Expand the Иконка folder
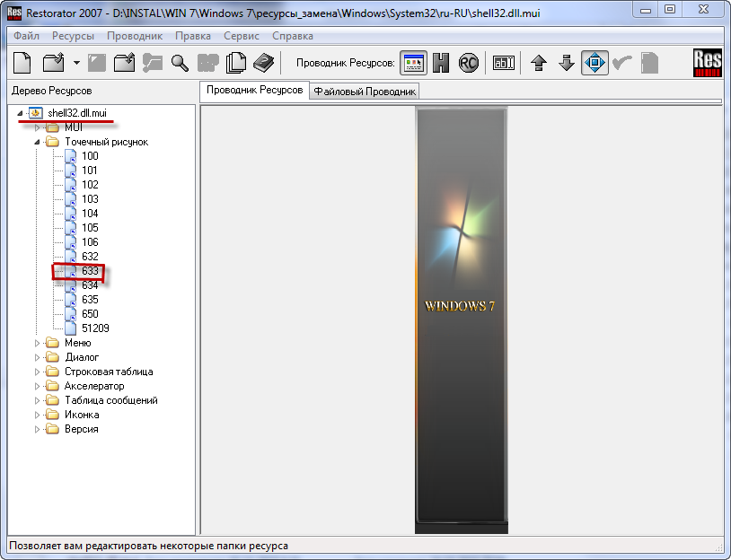Viewport: 731px width, 560px height. [x=38, y=415]
